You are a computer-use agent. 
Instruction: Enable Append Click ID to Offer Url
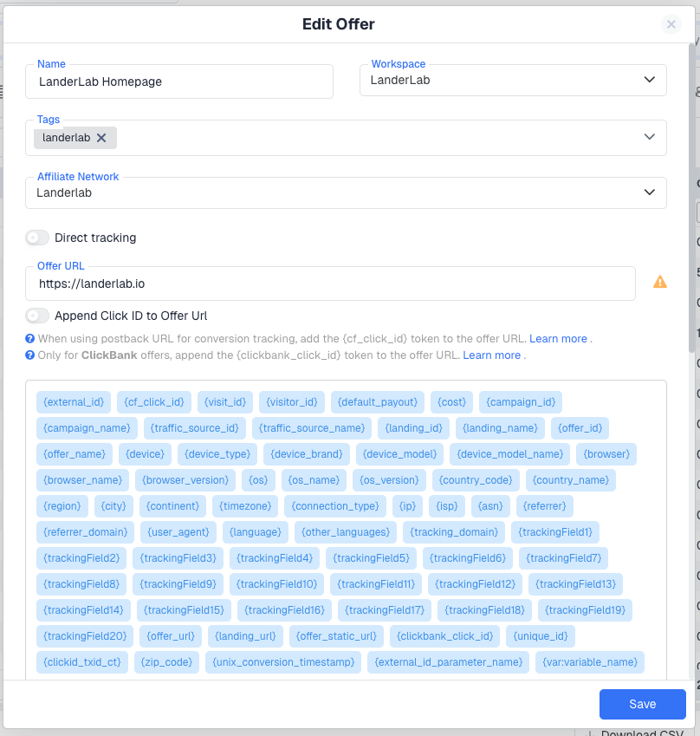(37, 316)
